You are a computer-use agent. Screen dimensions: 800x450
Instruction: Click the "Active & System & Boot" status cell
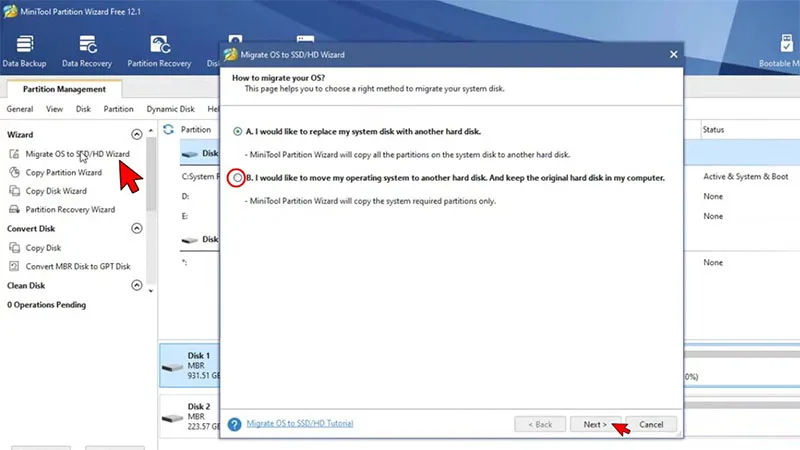(745, 177)
